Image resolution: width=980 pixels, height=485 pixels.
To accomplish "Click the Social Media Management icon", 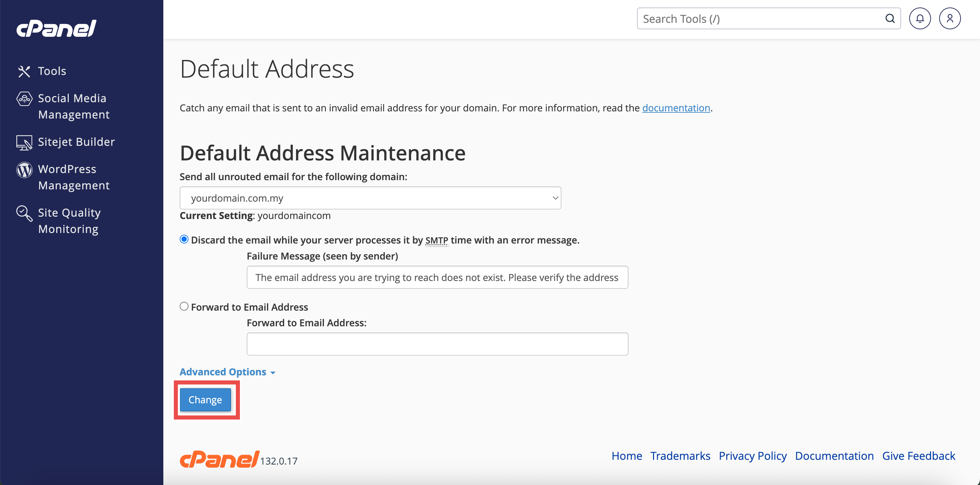I will pyautogui.click(x=24, y=98).
